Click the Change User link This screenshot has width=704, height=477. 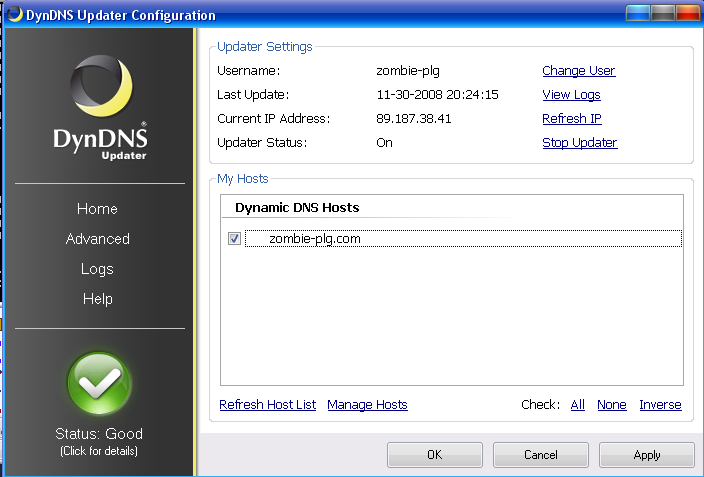579,71
